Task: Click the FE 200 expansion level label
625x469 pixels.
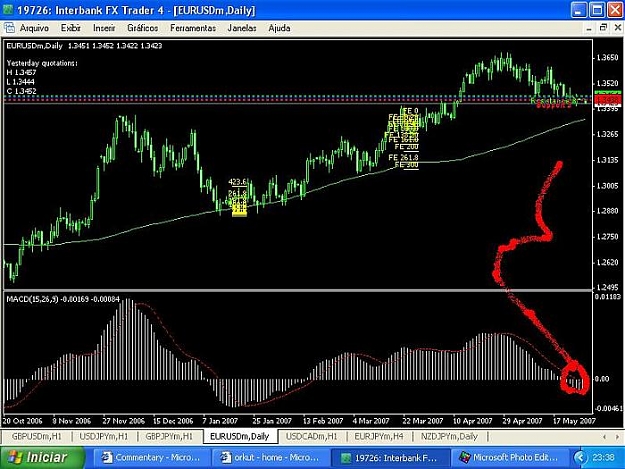Action: (x=407, y=147)
